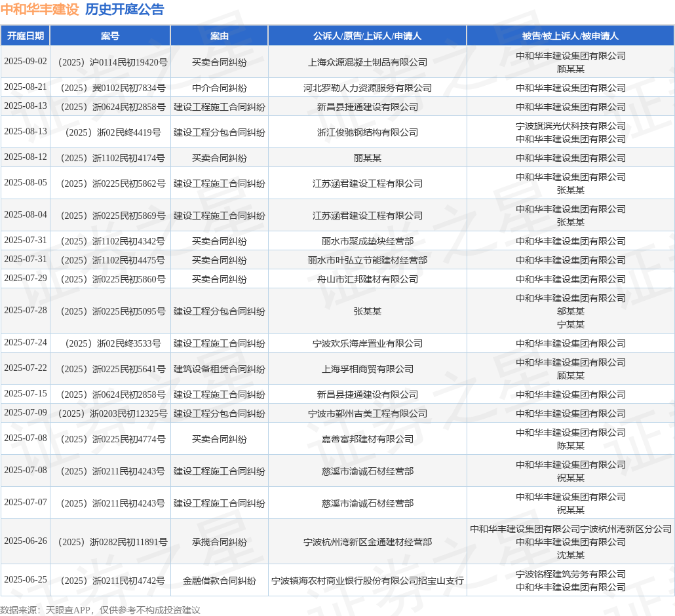Click date 2025-07-29
The image size is (675, 616).
26,279
